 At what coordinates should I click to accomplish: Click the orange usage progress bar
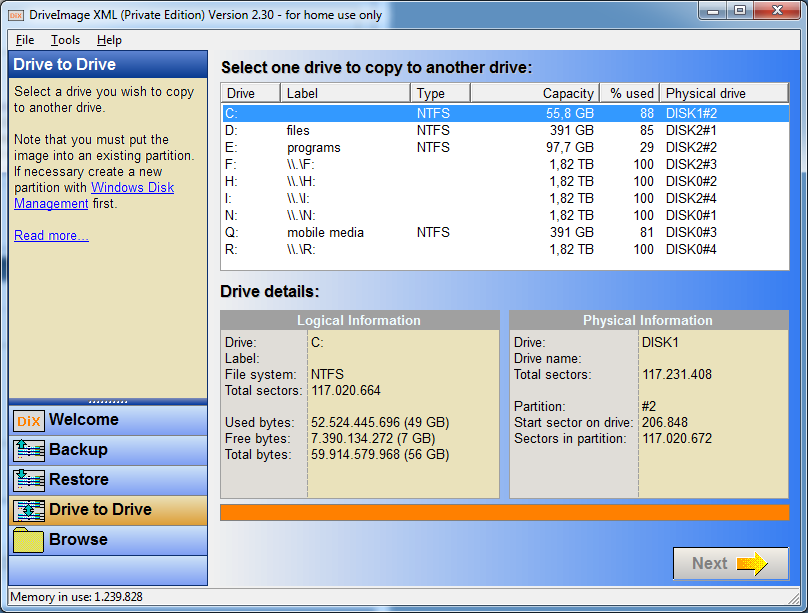[504, 513]
